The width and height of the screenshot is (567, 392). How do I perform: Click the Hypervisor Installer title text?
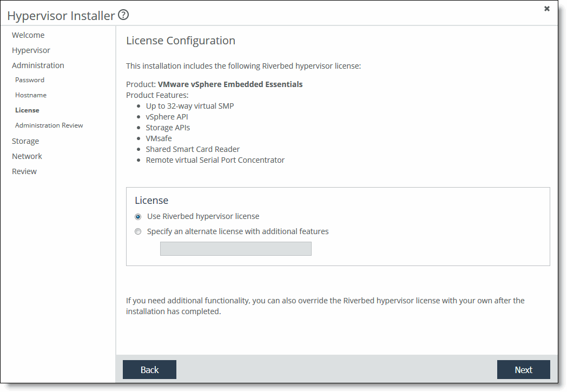[x=61, y=16]
